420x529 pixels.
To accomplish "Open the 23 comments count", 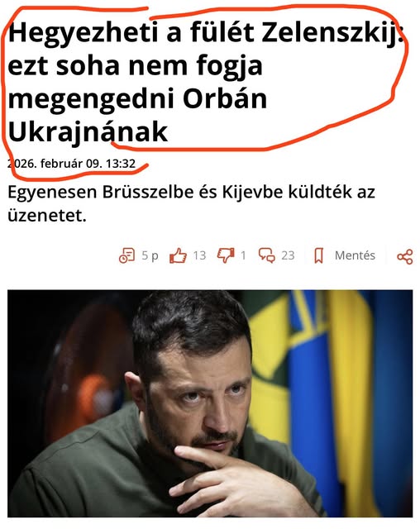I will pos(288,255).
